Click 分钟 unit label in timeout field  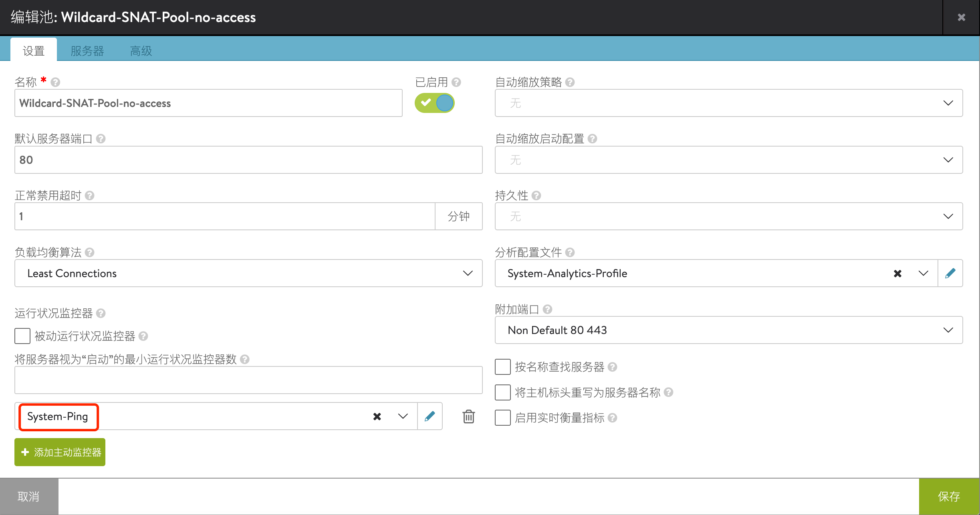(459, 216)
